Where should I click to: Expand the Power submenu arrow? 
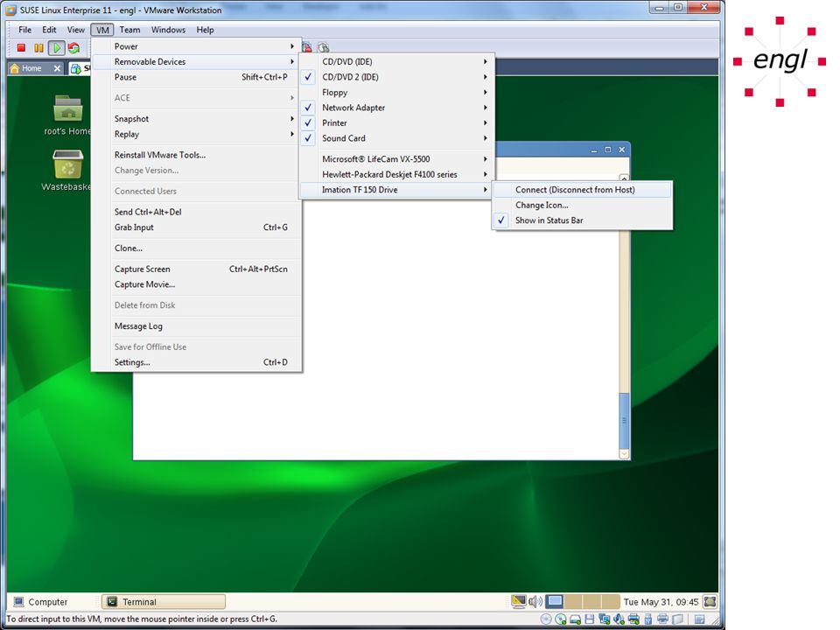pos(292,46)
